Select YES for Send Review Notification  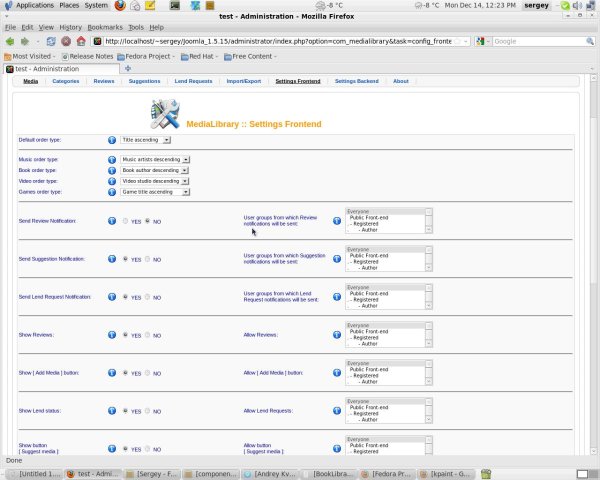pyautogui.click(x=125, y=221)
